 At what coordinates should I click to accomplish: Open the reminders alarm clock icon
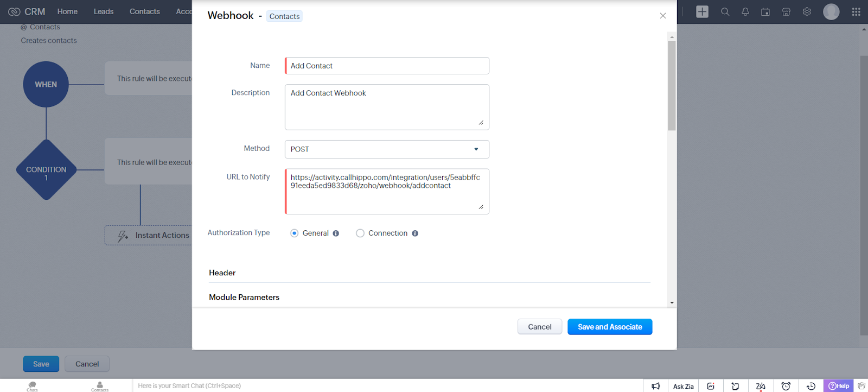[x=786, y=386]
